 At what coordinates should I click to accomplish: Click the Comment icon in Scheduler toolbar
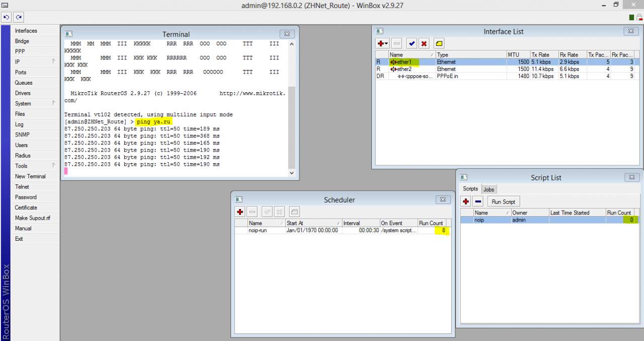coord(294,212)
